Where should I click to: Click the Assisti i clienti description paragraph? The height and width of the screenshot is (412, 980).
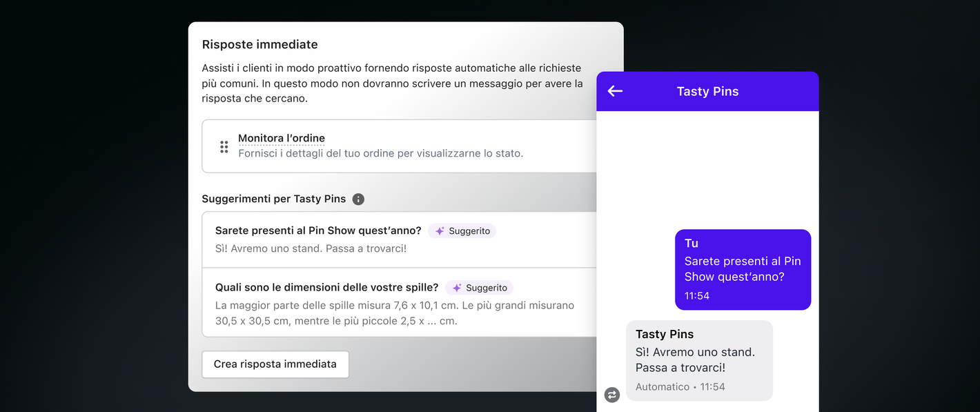(x=392, y=84)
